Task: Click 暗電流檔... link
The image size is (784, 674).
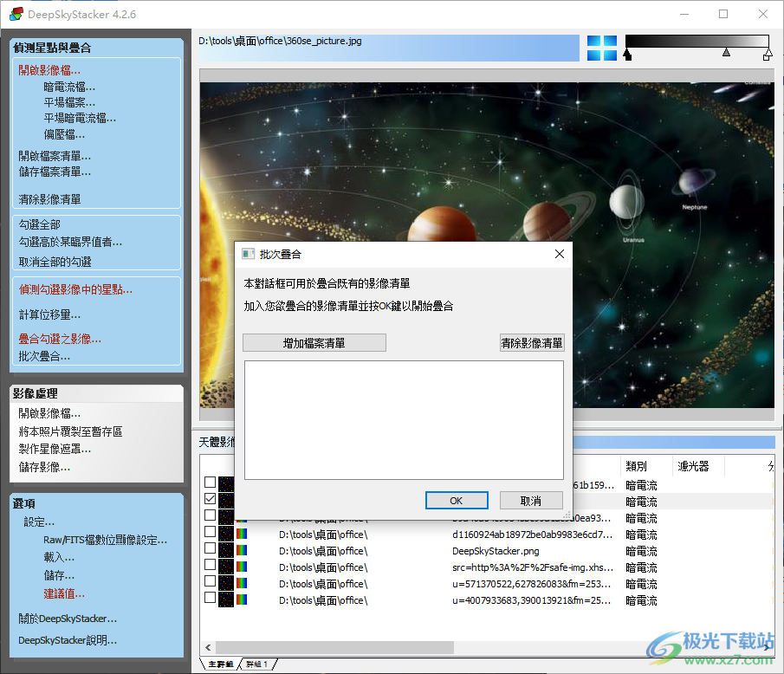Action: [69, 87]
